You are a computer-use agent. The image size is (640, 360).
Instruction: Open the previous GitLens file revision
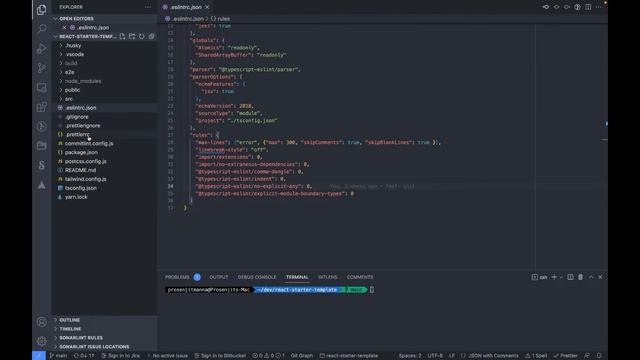point(546,7)
